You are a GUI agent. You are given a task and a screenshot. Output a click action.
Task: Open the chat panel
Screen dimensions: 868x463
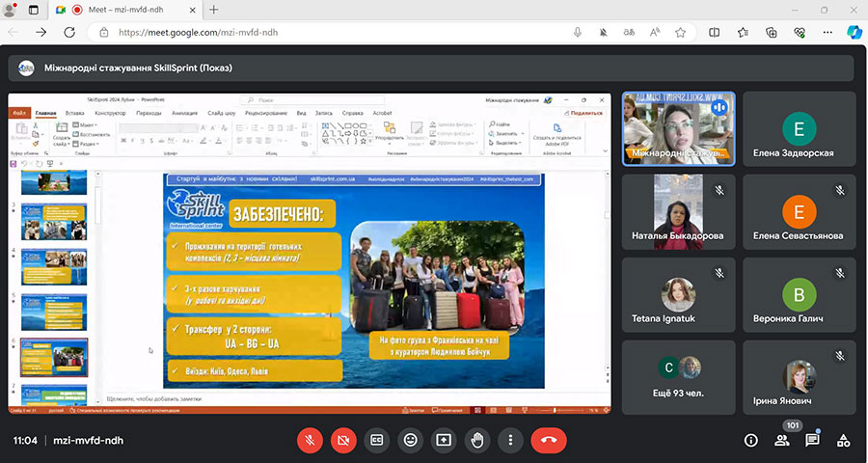point(813,440)
